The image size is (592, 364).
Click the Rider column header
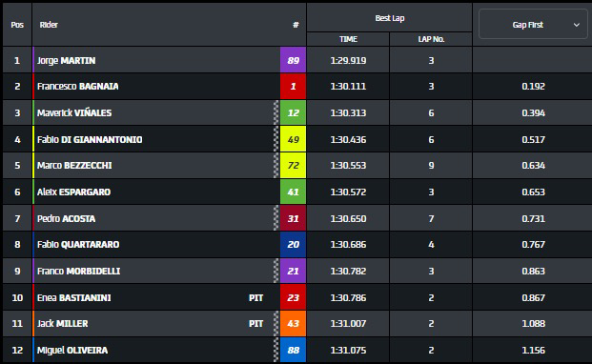coord(49,25)
